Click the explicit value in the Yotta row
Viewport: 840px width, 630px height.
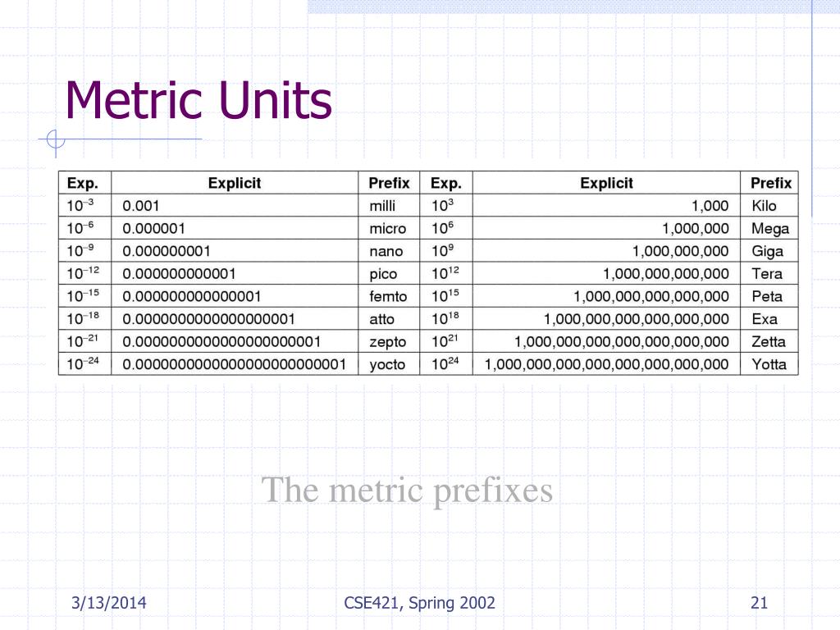(x=606, y=363)
